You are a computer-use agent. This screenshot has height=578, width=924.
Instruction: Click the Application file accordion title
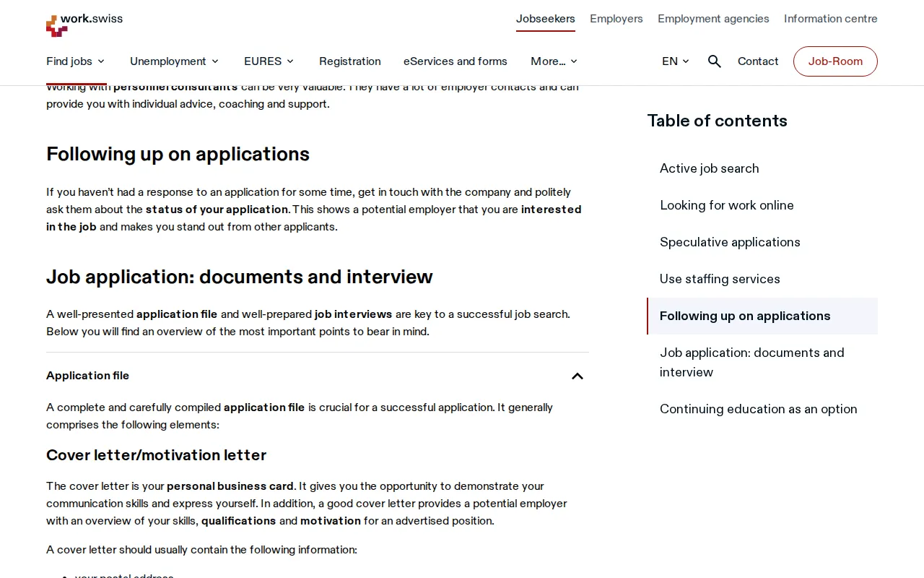coord(88,376)
